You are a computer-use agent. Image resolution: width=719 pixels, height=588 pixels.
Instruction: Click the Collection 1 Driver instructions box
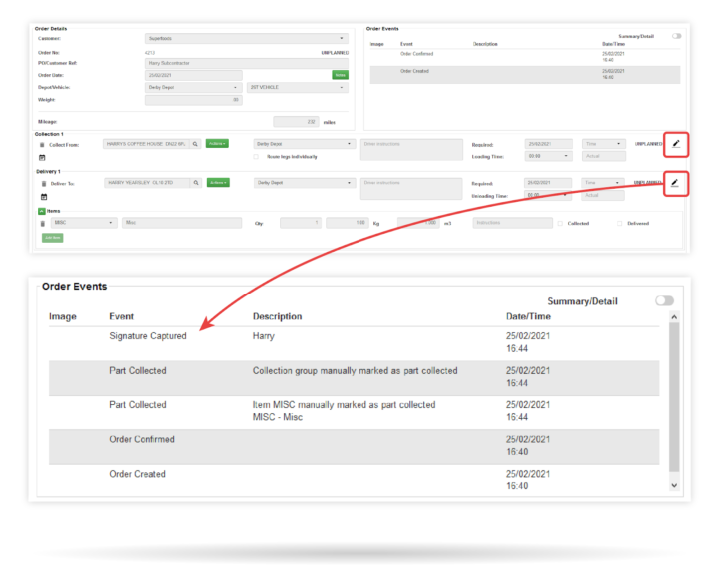point(411,150)
